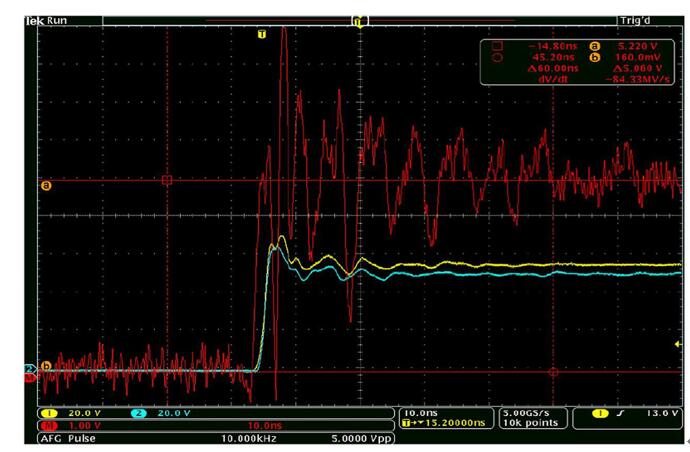Screen dimensions: 690x452
Task: Click the trigger source channel 1 badge
Action: pos(600,413)
